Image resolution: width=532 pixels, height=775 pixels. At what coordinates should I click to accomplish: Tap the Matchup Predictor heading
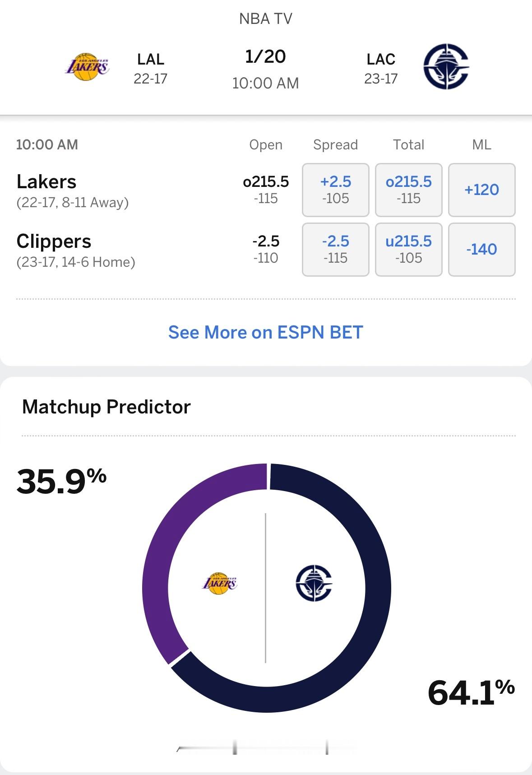[x=106, y=407]
